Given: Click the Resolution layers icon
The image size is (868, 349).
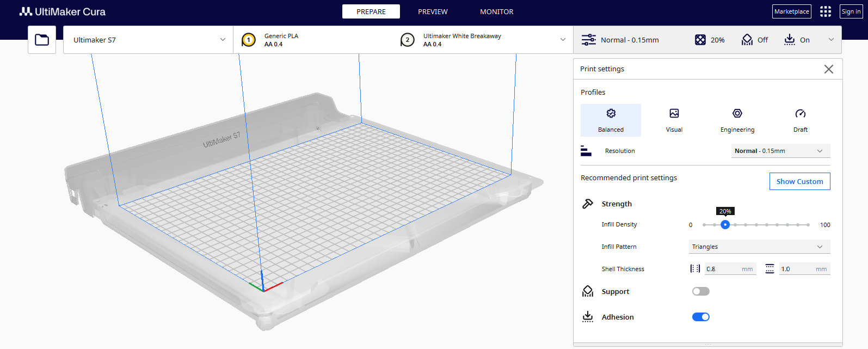Looking at the screenshot, I should click(x=586, y=151).
